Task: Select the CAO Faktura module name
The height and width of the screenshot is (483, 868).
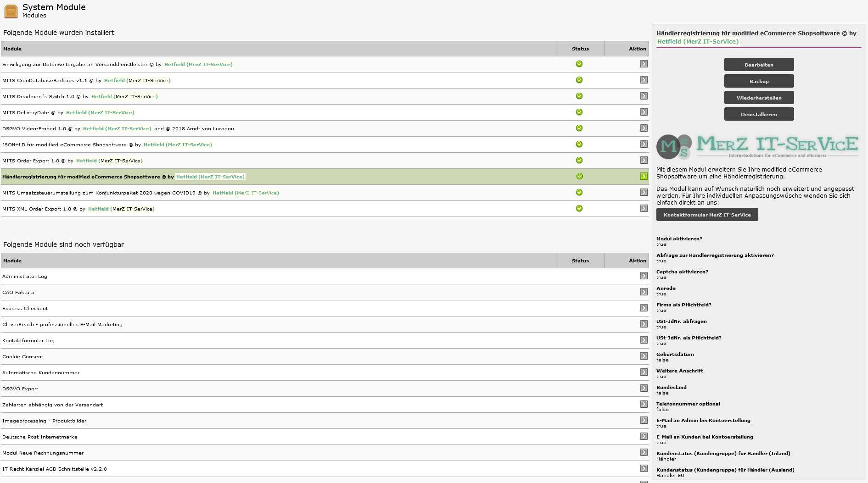Action: pos(18,292)
